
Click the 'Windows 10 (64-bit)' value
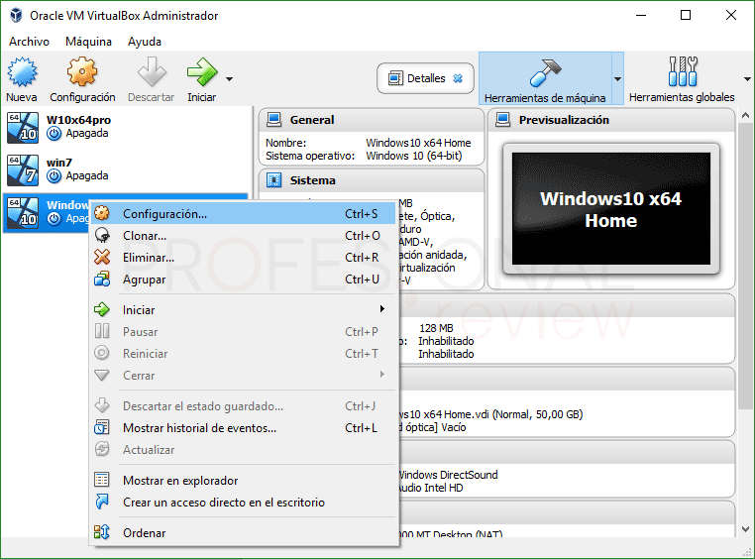click(414, 156)
